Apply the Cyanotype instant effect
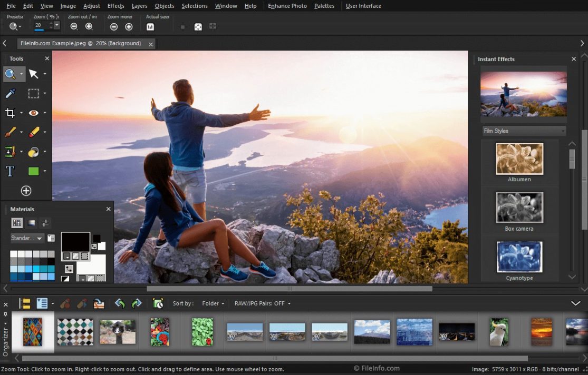This screenshot has height=375, width=588. (x=519, y=256)
